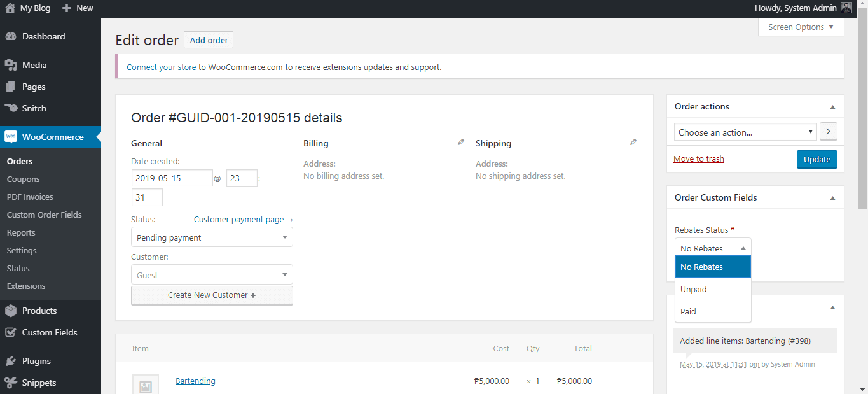Open the Products sidebar icon

pyautogui.click(x=13, y=310)
